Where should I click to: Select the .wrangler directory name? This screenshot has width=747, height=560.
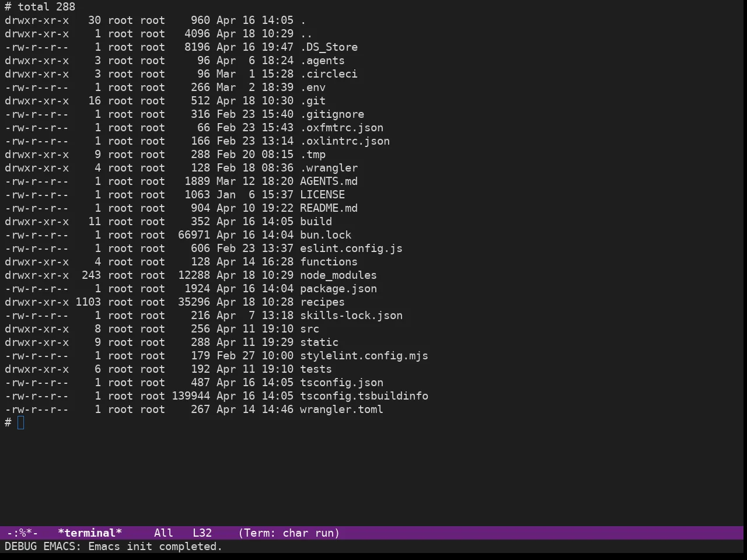(329, 168)
